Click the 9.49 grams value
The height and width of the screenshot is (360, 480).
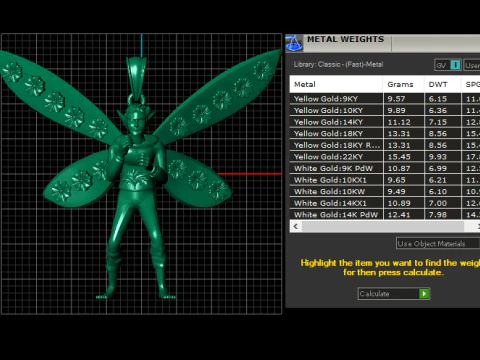point(396,192)
